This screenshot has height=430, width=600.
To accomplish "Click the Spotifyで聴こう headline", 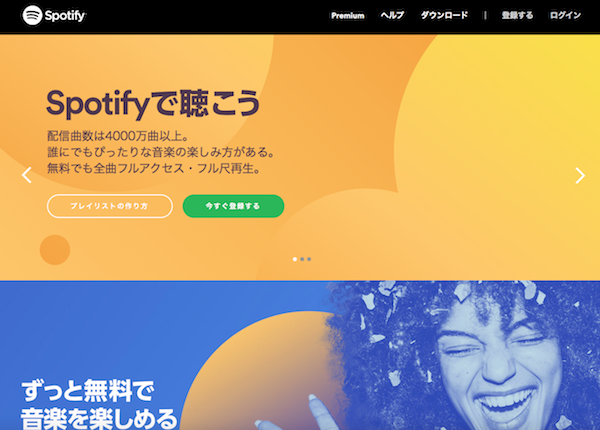I will pyautogui.click(x=153, y=103).
